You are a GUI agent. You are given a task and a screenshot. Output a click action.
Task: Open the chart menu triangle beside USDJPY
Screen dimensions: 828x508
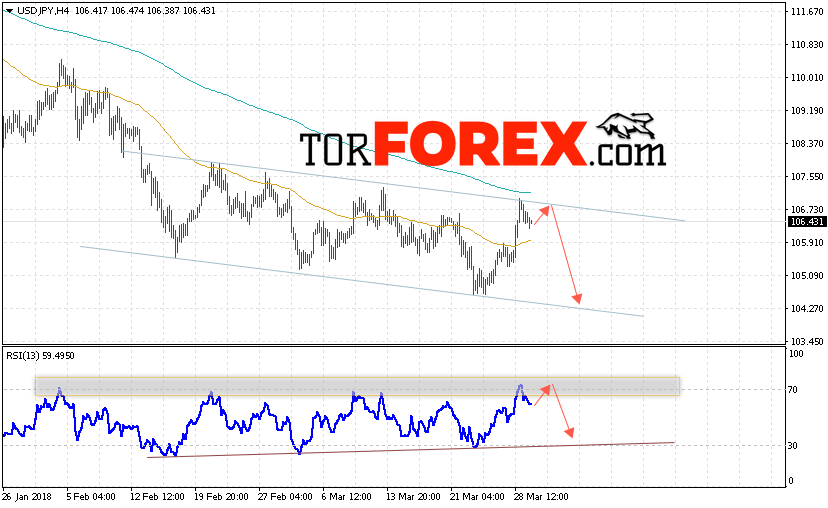pos(9,11)
